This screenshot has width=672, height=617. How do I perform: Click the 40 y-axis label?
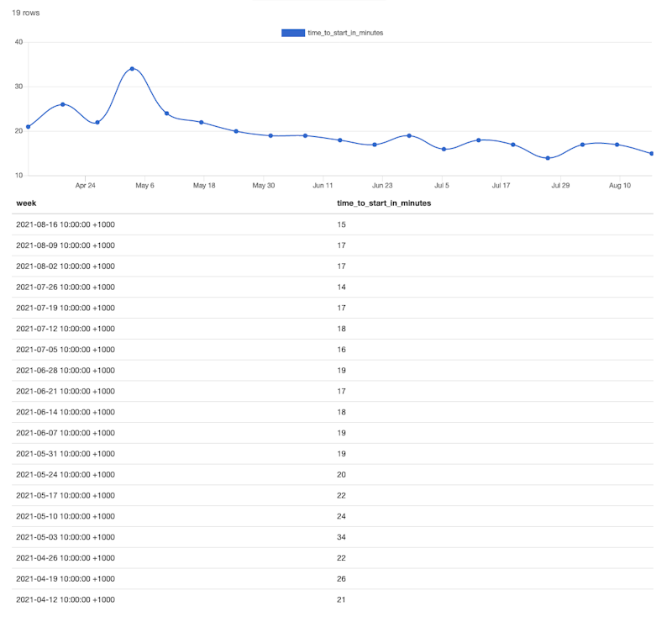click(x=18, y=42)
